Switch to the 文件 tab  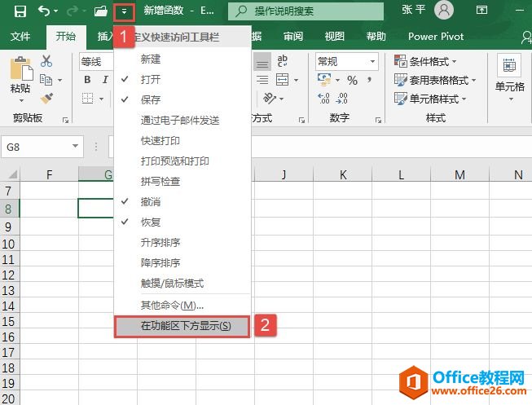[x=20, y=37]
